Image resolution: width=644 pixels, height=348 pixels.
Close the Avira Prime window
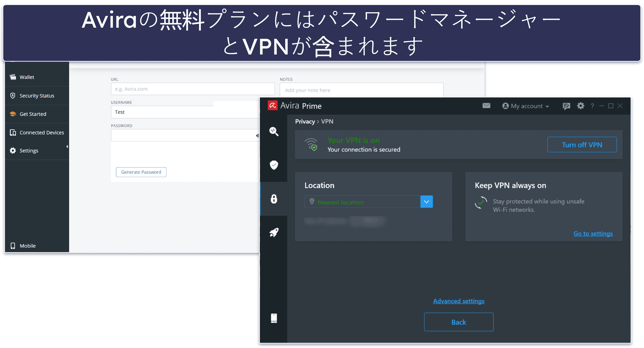[x=620, y=106]
